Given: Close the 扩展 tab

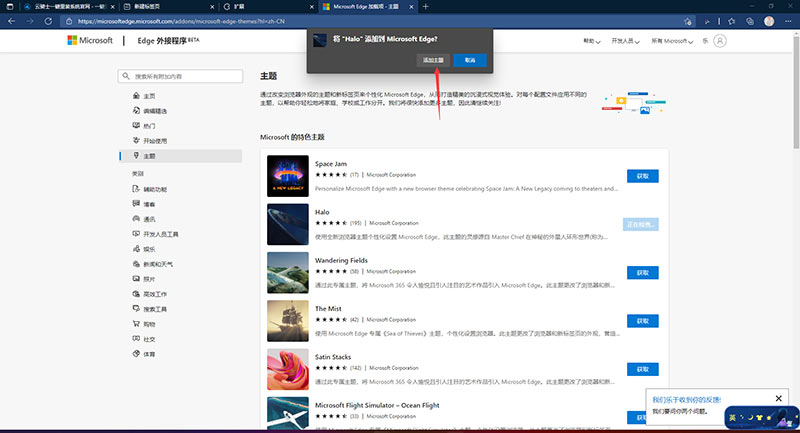Looking at the screenshot, I should tap(312, 7).
